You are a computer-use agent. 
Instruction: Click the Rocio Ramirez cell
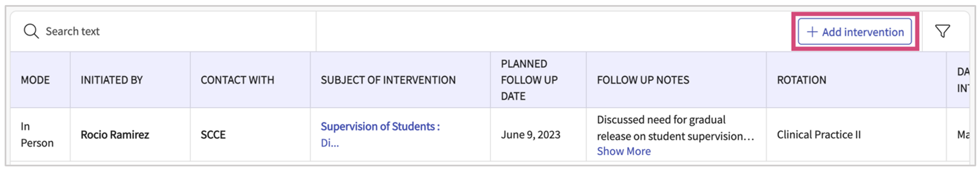coord(115,135)
